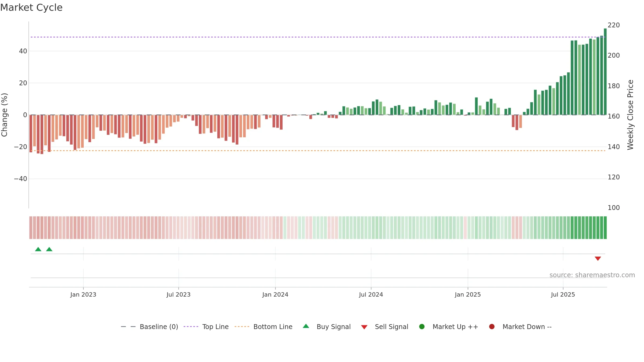Click the Bottom Line legend label
644x362 pixels.
pos(273,327)
